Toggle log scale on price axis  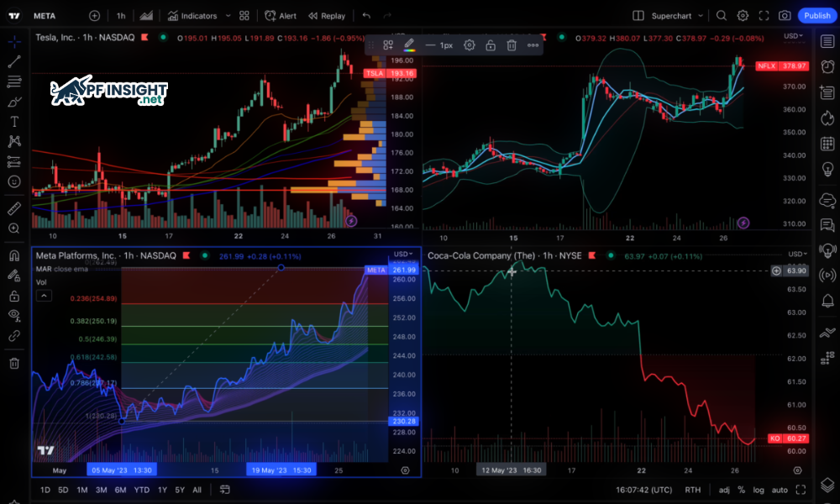pos(759,490)
